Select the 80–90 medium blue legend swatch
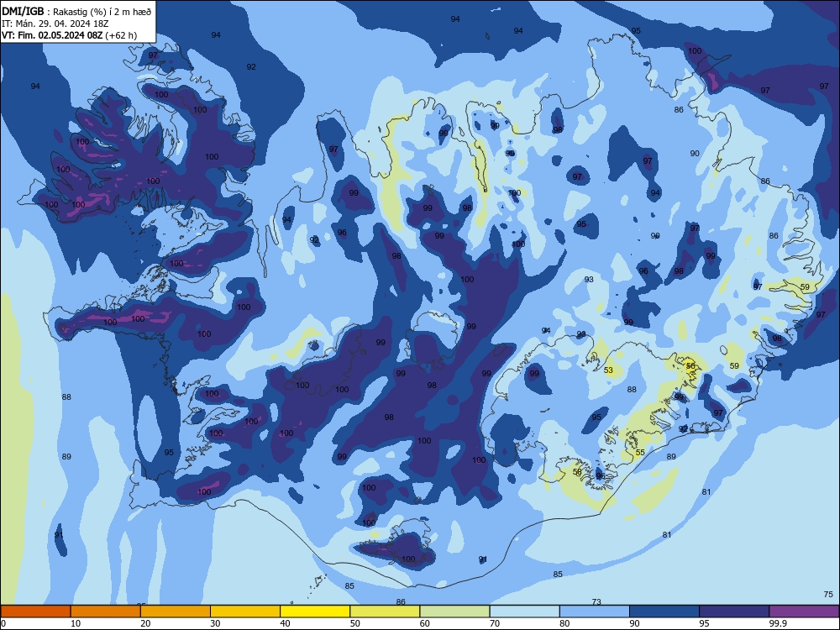 pos(595,612)
